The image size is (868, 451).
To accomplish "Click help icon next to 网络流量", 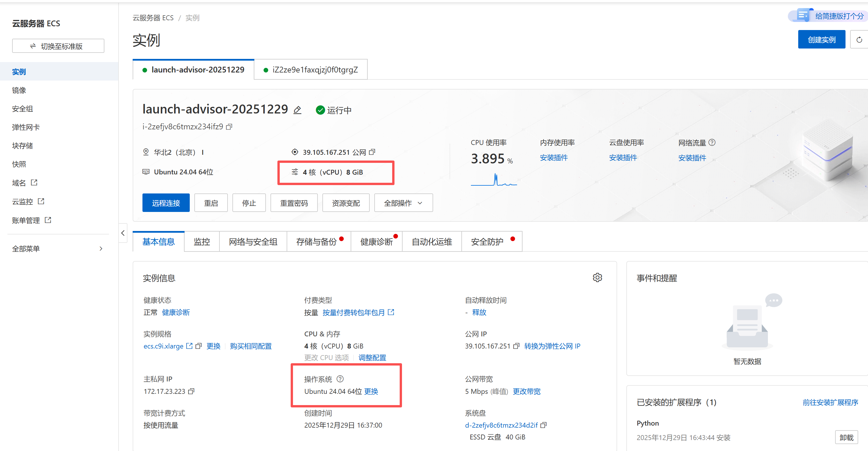I will tap(712, 142).
